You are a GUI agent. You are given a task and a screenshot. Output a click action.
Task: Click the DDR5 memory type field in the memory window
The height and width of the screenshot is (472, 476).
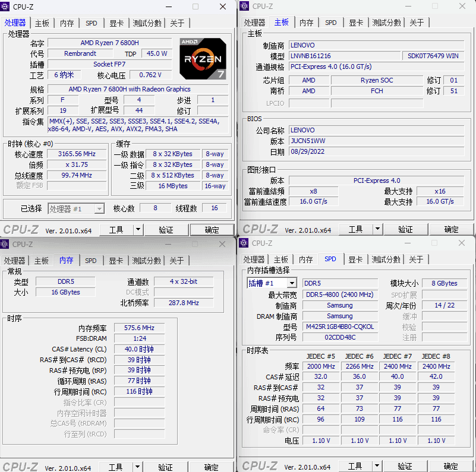(65, 281)
